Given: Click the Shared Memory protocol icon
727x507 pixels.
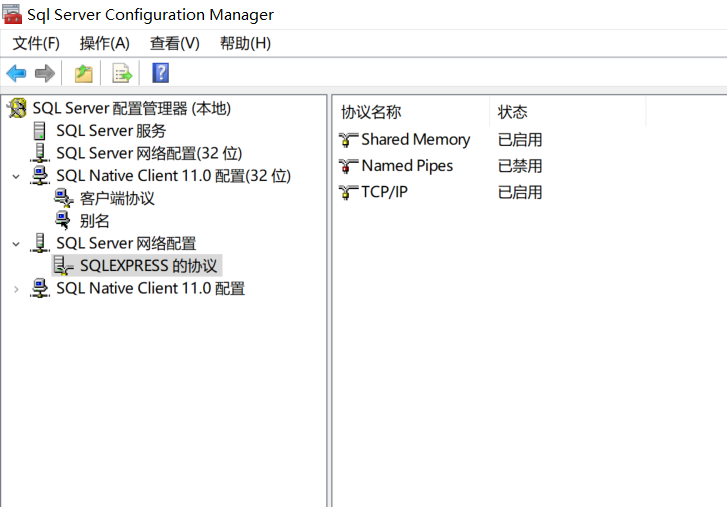Looking at the screenshot, I should (x=348, y=139).
